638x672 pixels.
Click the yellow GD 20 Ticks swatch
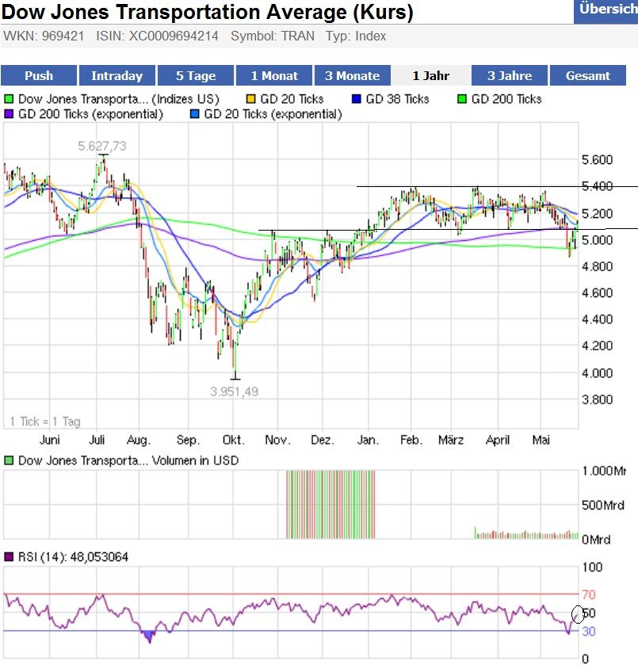(x=250, y=99)
